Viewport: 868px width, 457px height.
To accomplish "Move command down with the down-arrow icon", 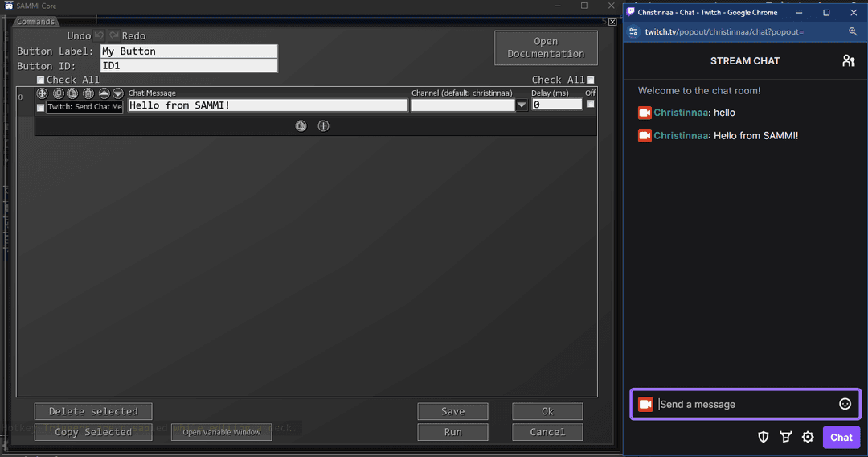I will click(118, 93).
